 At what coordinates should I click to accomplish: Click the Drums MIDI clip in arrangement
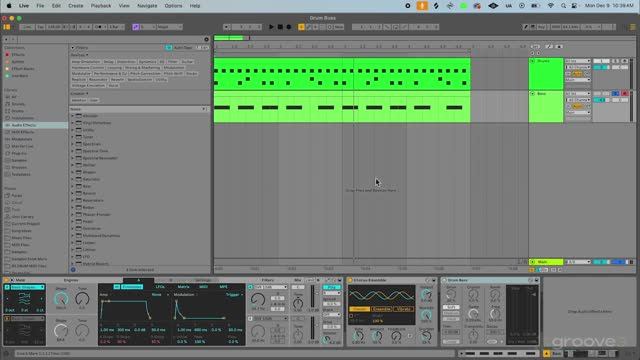click(x=342, y=74)
